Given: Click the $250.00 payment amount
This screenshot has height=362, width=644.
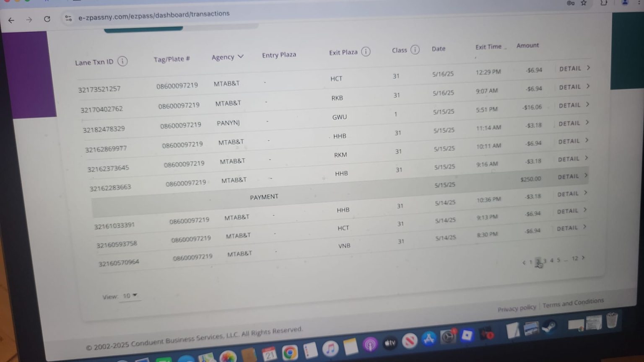Looking at the screenshot, I should [531, 179].
